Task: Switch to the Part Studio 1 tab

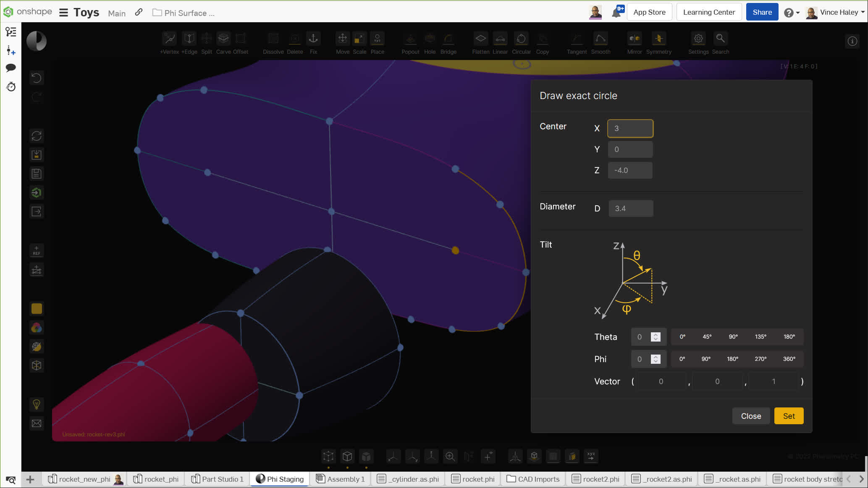Action: pyautogui.click(x=218, y=479)
